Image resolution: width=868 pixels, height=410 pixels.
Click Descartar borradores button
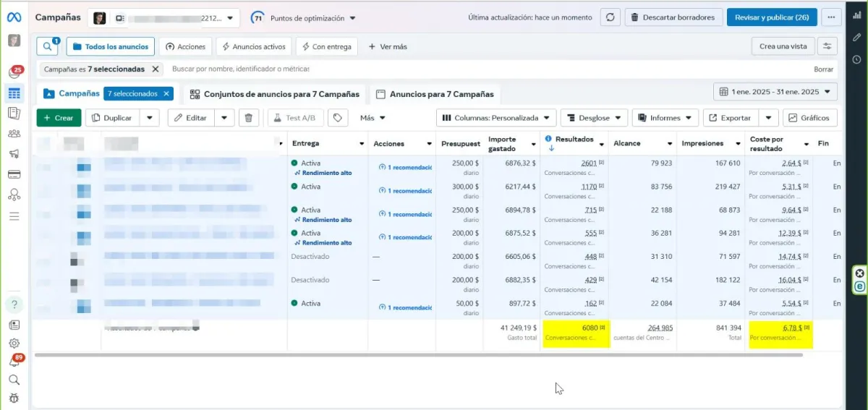[x=673, y=17]
